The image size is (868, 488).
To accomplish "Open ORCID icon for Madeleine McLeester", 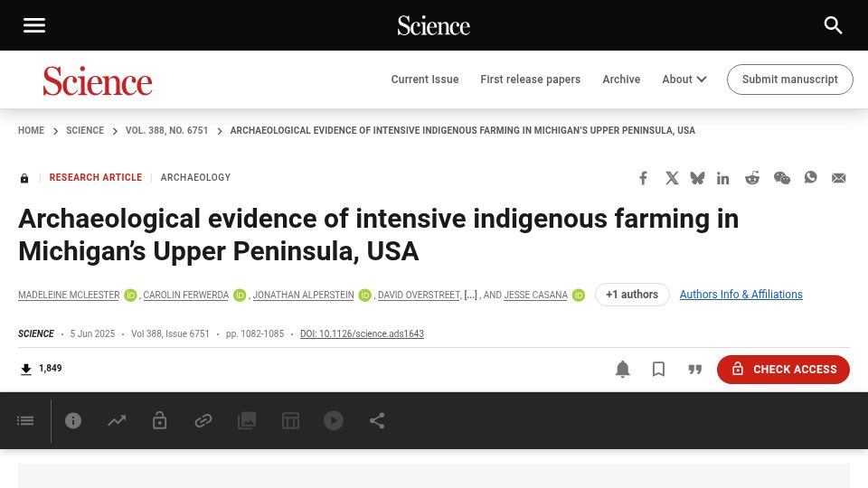I will click(130, 296).
